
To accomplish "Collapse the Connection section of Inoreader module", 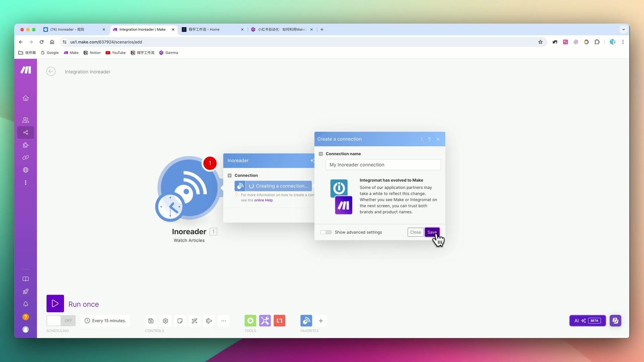I will 229,175.
